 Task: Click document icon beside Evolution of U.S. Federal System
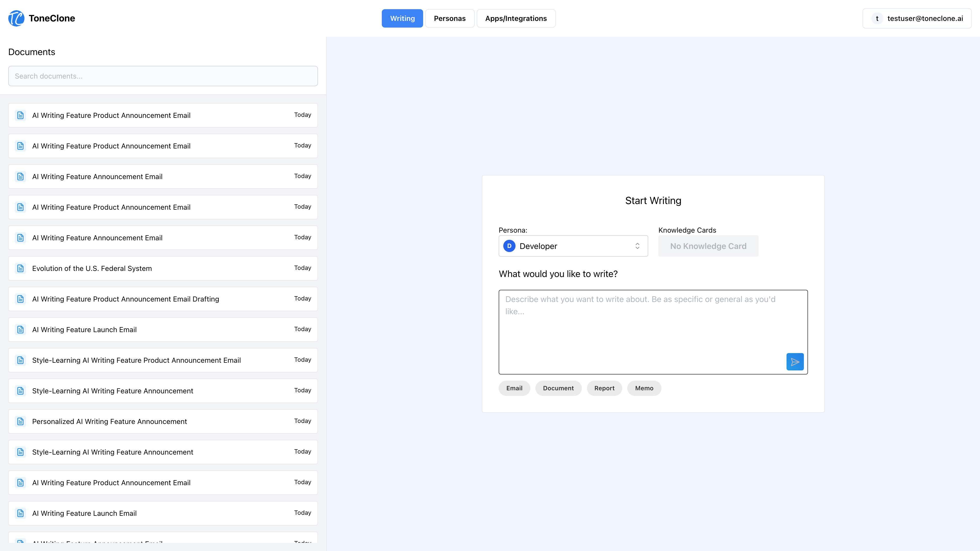tap(20, 268)
